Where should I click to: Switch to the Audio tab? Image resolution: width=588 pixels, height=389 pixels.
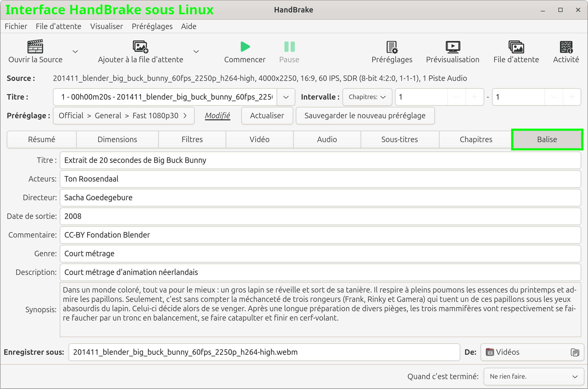pos(327,140)
